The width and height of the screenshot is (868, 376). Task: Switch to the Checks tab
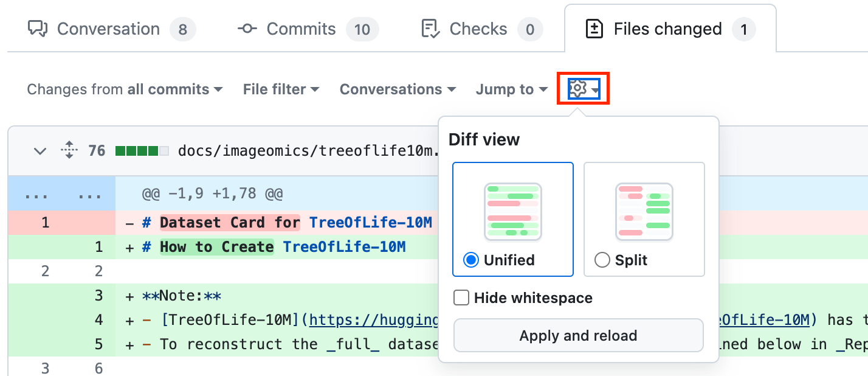tap(478, 29)
